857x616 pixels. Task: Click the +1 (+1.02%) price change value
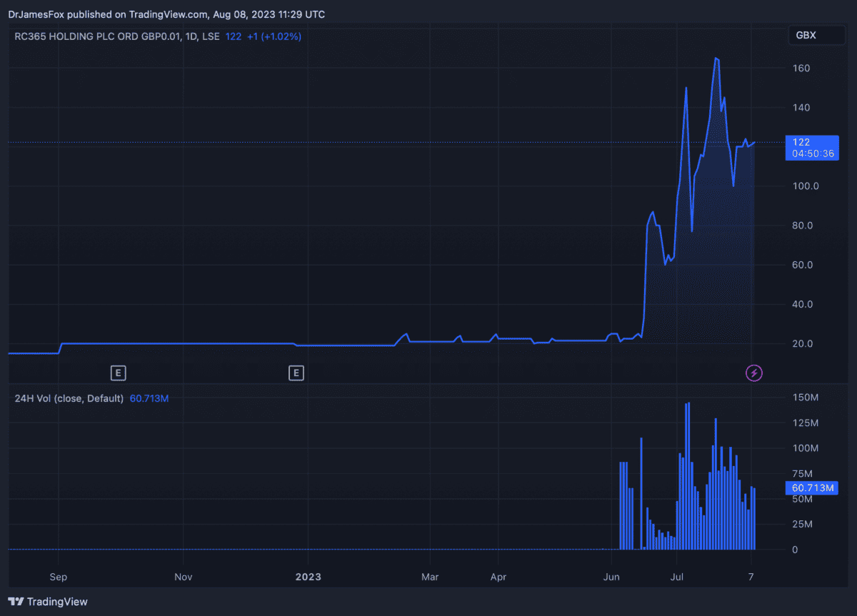274,36
